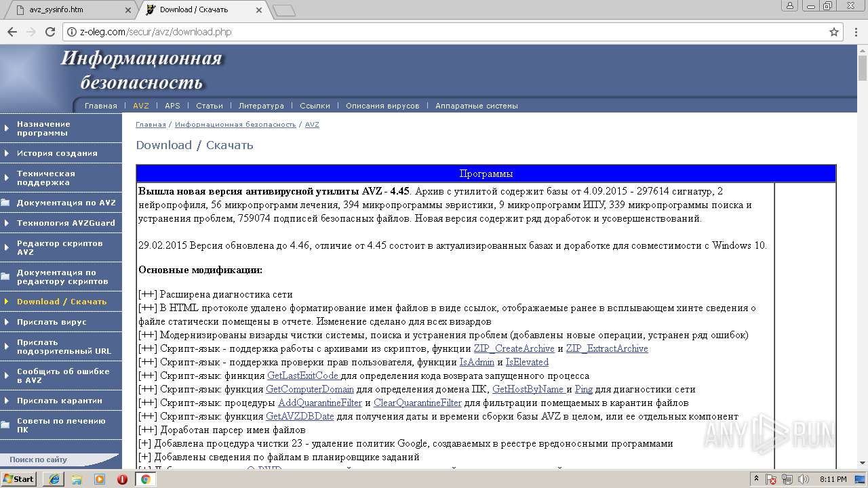
Task: Select the Download / Скачать tab
Action: [x=203, y=10]
